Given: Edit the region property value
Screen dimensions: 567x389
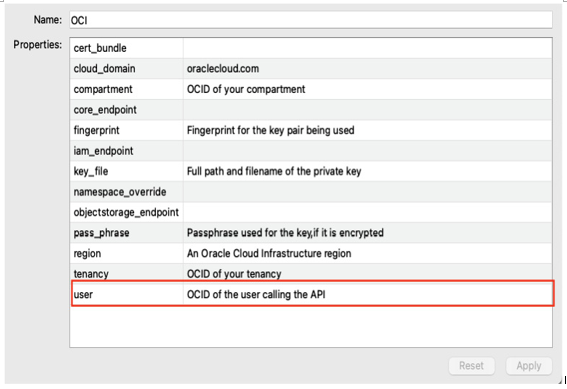Looking at the screenshot, I should (367, 253).
